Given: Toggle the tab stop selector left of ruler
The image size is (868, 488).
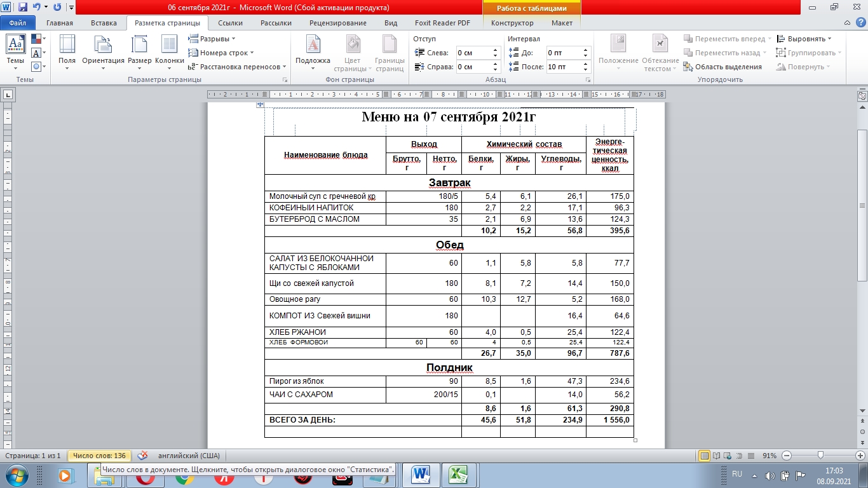Looking at the screenshot, I should tap(8, 95).
